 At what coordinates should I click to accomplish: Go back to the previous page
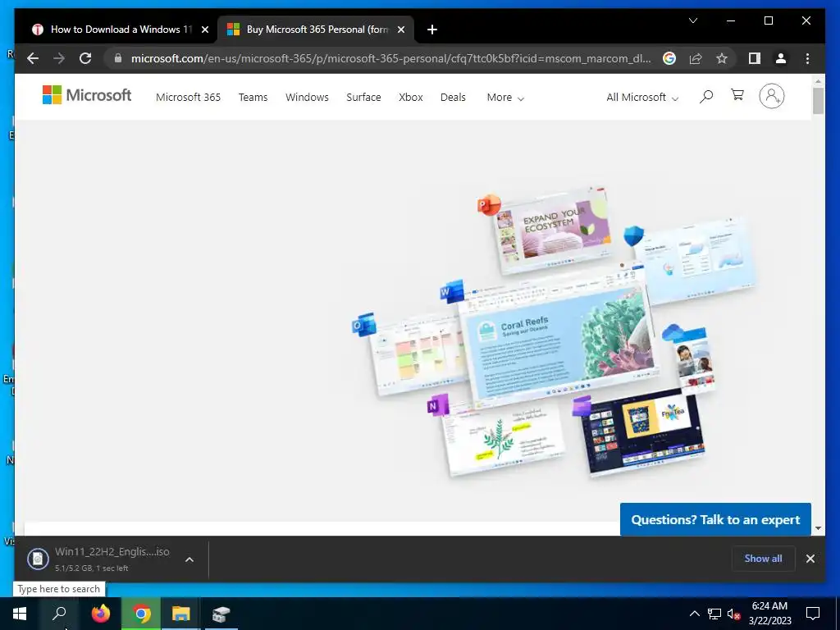tap(33, 58)
